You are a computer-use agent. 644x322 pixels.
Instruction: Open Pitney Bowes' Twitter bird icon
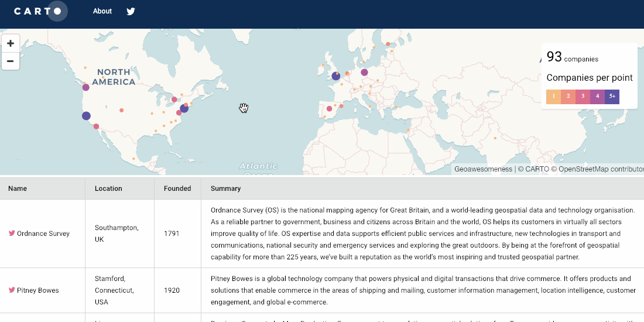[x=12, y=290]
